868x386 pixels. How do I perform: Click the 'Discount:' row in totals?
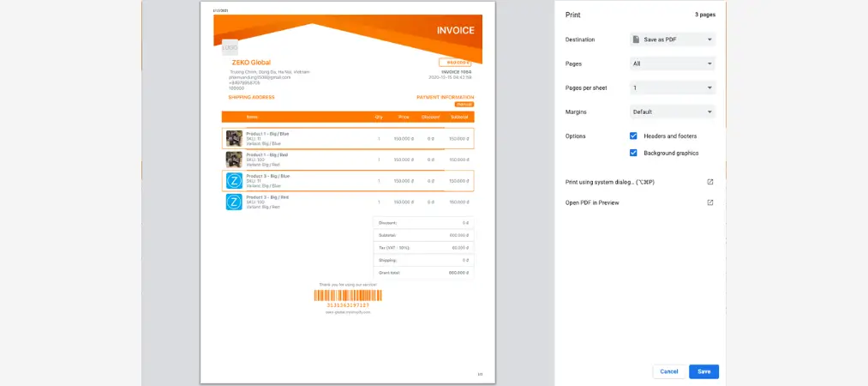[x=423, y=223]
